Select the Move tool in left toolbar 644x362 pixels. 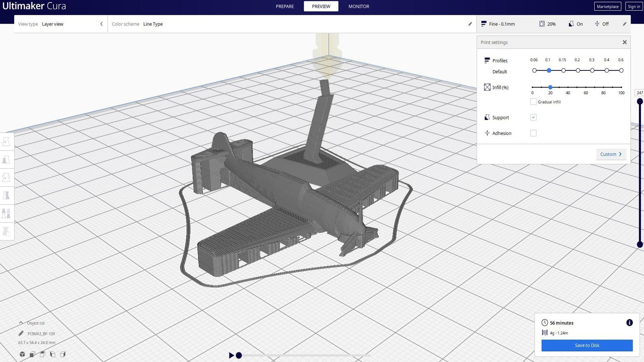pos(6,141)
